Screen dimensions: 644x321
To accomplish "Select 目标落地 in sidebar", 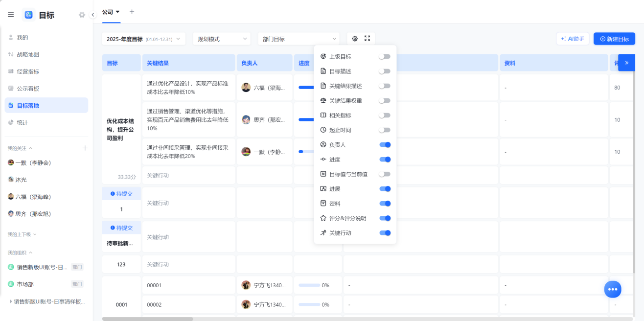I will coord(46,105).
